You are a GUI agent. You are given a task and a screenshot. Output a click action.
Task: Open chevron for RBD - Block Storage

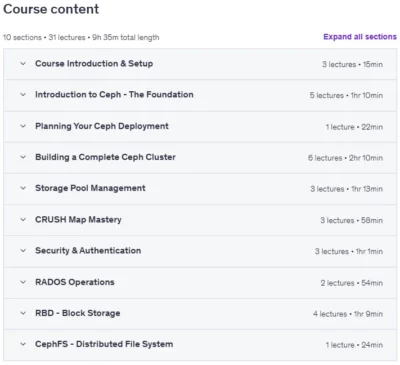[23, 313]
